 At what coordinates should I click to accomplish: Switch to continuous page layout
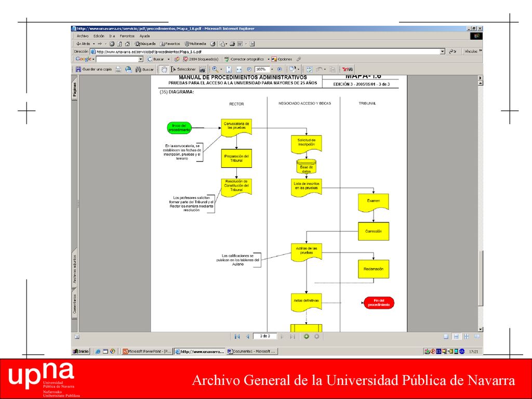coord(456,337)
